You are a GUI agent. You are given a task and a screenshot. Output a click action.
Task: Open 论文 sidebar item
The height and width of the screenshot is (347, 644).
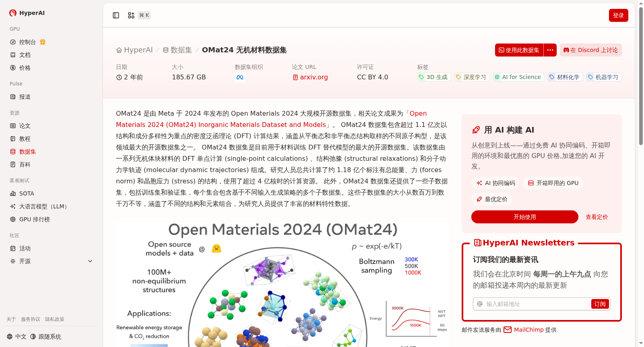coord(25,126)
